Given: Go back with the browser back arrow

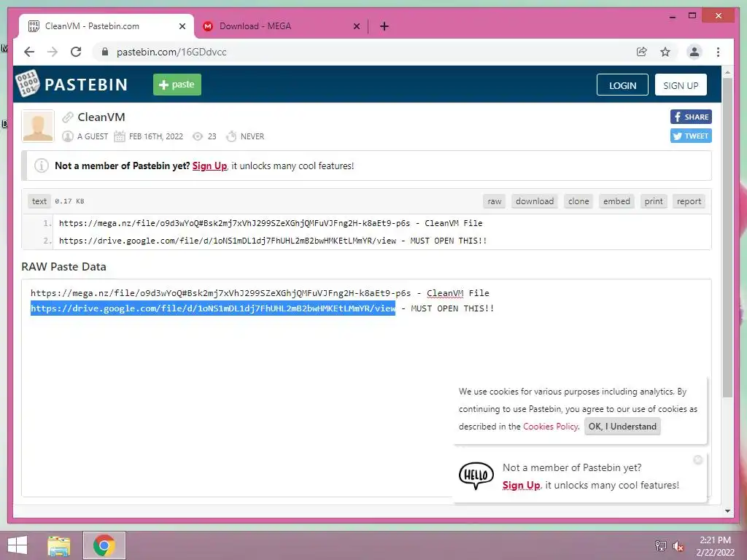Looking at the screenshot, I should tap(29, 52).
